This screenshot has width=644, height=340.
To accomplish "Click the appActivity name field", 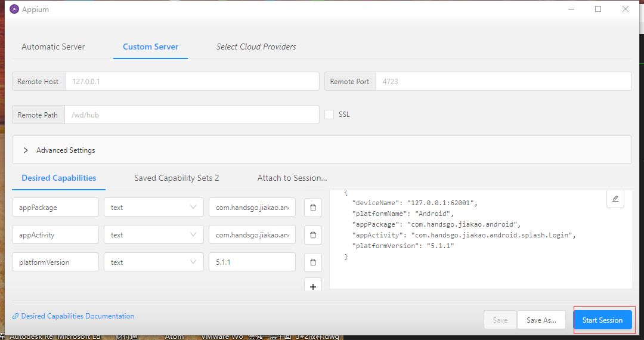I will coord(55,235).
